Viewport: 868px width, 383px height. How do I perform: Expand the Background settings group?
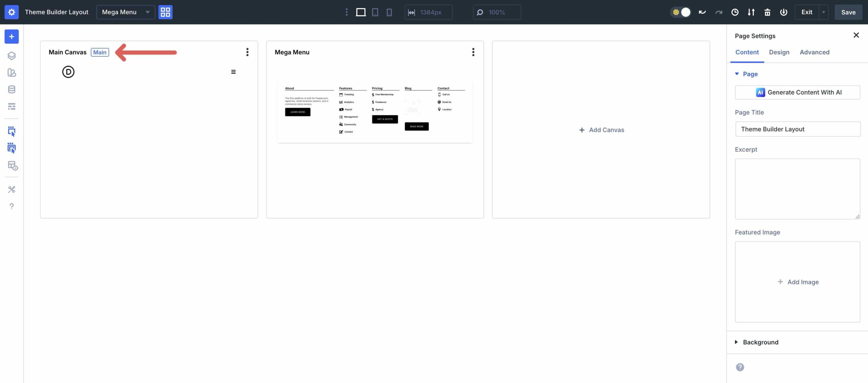(x=760, y=342)
